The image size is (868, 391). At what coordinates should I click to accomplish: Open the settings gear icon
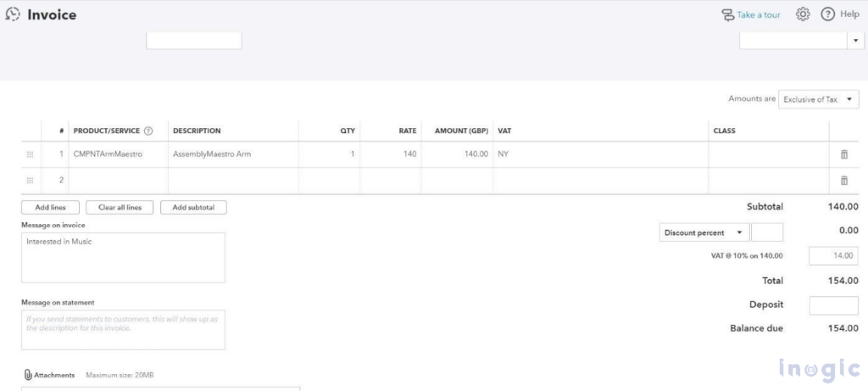click(803, 14)
